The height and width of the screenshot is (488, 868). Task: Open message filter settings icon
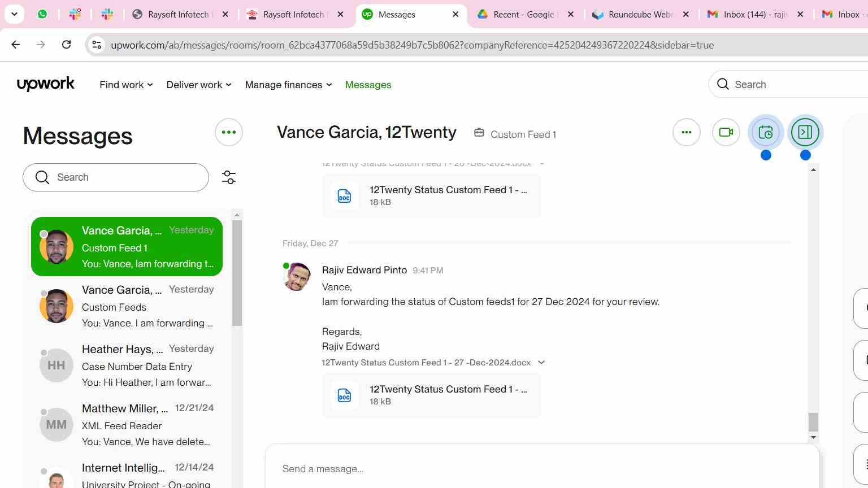(228, 177)
